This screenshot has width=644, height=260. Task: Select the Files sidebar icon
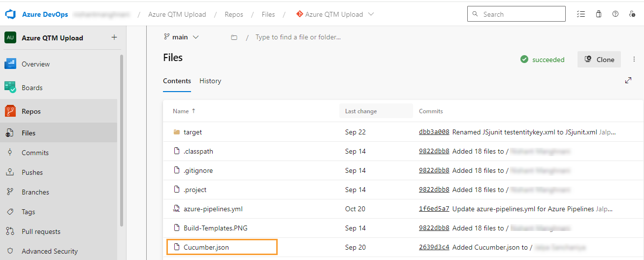pyautogui.click(x=10, y=133)
